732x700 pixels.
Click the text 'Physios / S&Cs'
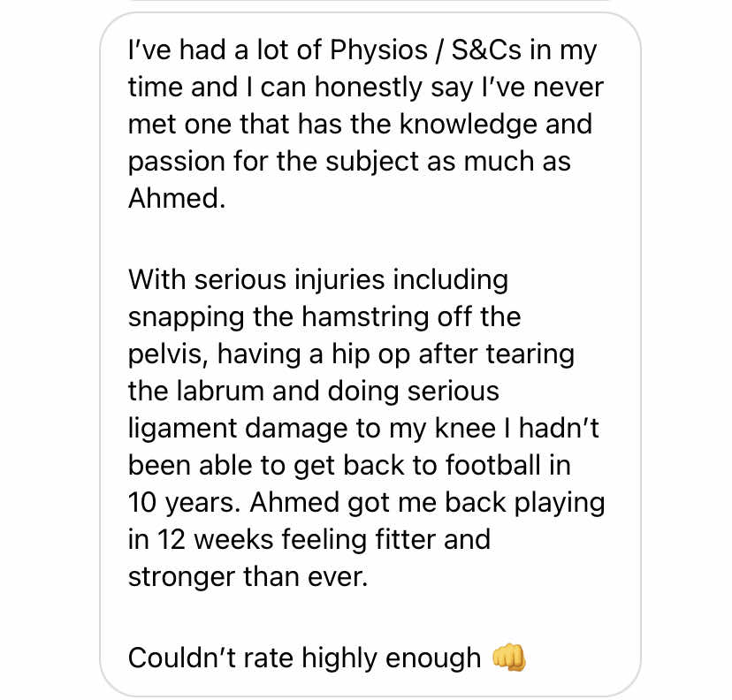point(425,49)
